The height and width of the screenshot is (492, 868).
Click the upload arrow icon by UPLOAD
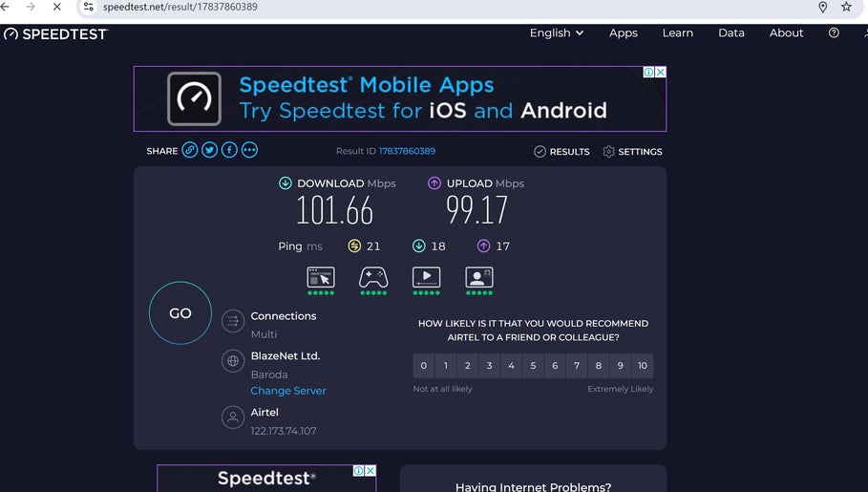[434, 182]
